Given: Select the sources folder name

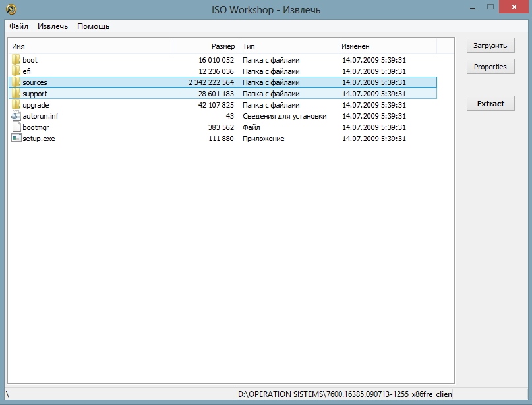Looking at the screenshot, I should point(34,82).
